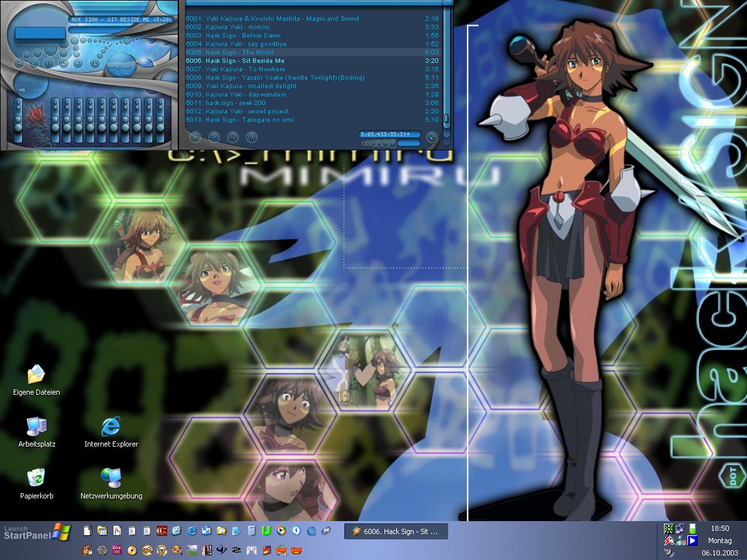The image size is (747, 560).
Task: Toggle the equalizer 'eq' on switch
Action: pyautogui.click(x=21, y=89)
